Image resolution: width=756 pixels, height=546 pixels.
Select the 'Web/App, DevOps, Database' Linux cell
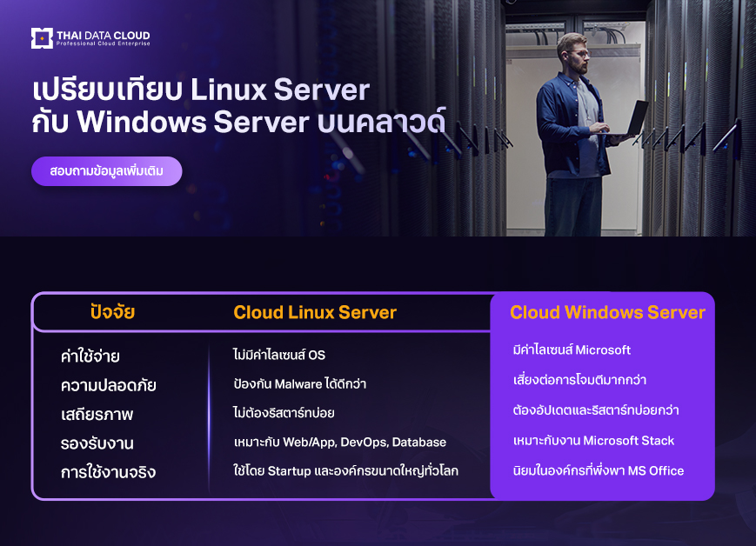pos(340,442)
